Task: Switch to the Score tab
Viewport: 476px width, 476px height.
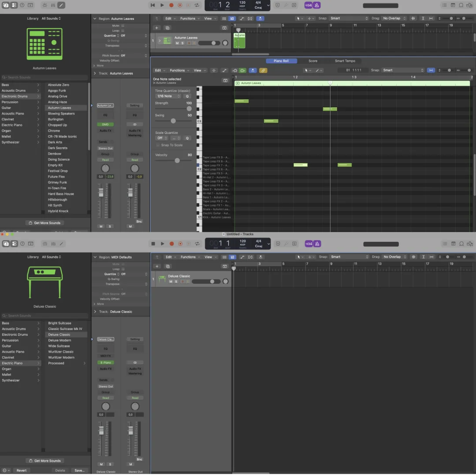Action: click(x=312, y=61)
